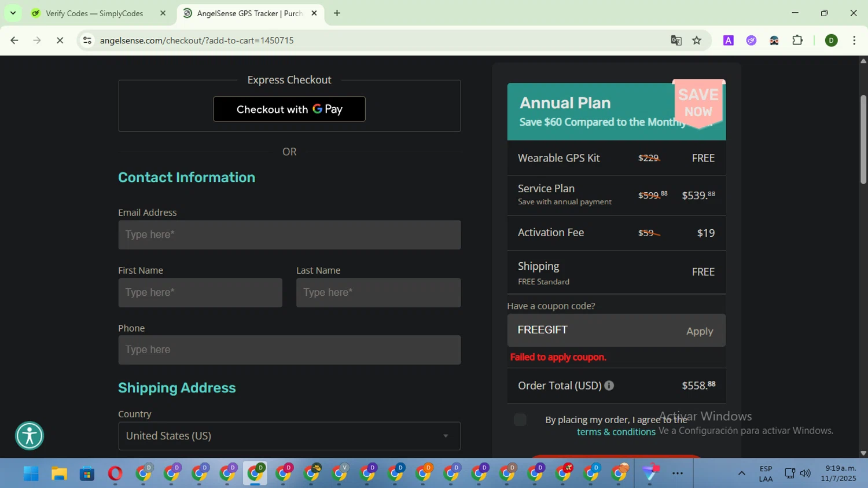Show hidden system tray icons
Viewport: 868px width, 488px height.
(x=741, y=474)
